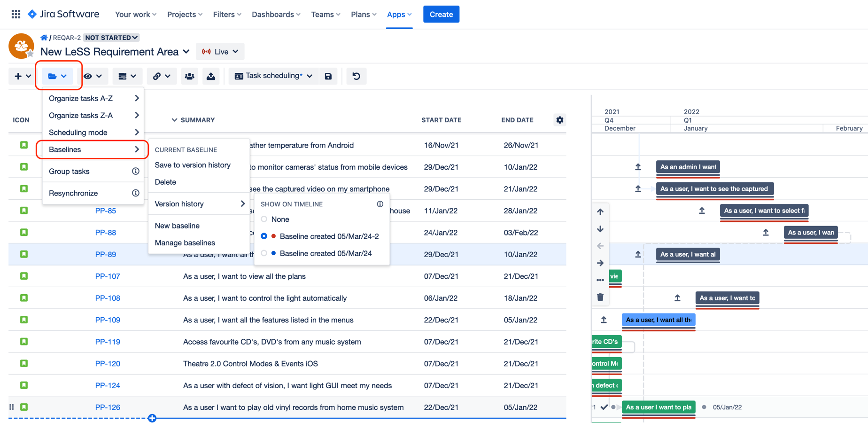Open the Live mode dropdown
The height and width of the screenshot is (423, 868).
click(x=220, y=52)
